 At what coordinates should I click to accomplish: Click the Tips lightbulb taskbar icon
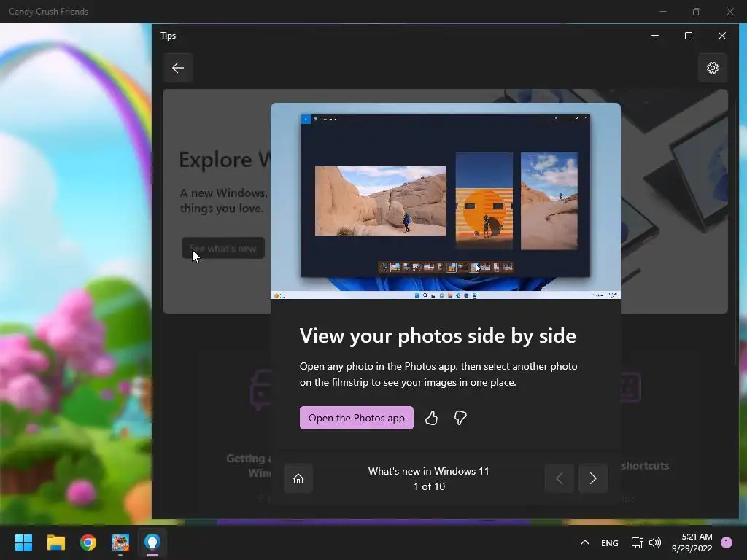coord(152,542)
